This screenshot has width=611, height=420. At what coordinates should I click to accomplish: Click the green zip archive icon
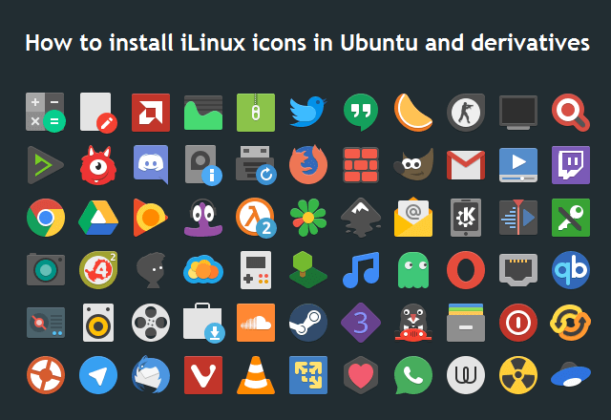click(x=256, y=112)
